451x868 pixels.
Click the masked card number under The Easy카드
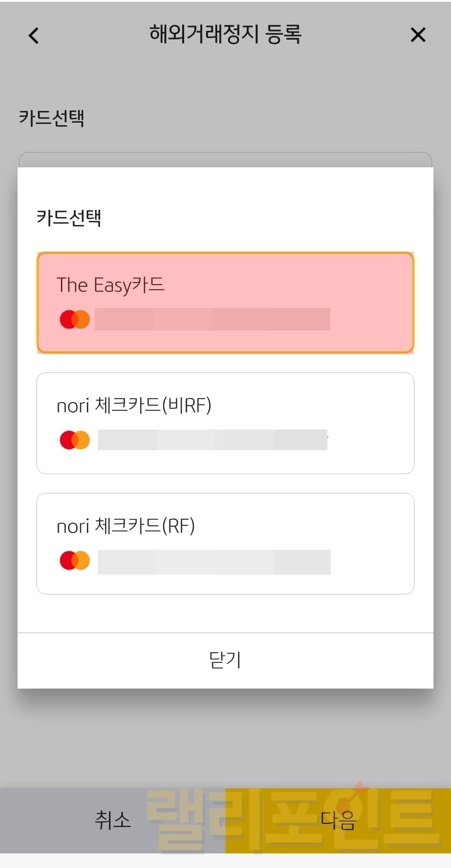tap(212, 319)
